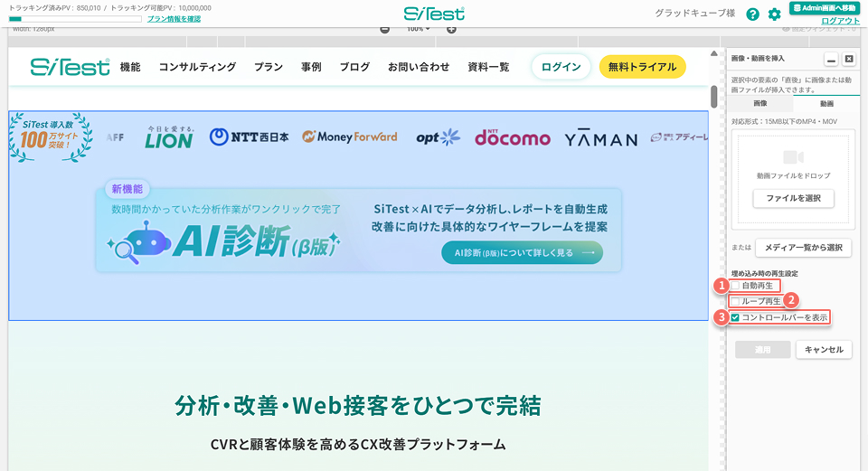868x471 pixels.
Task: Click the ログイン button
Action: click(561, 67)
